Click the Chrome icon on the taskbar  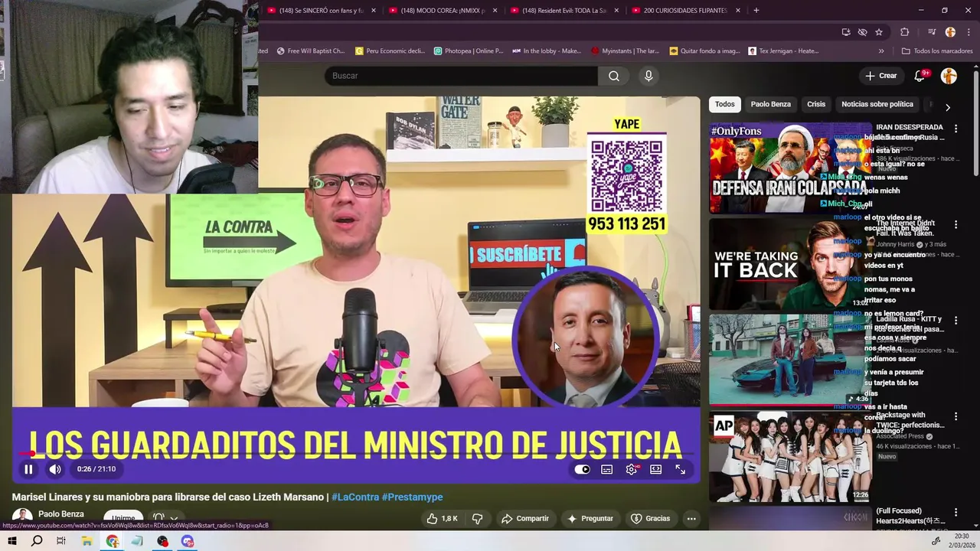(113, 541)
